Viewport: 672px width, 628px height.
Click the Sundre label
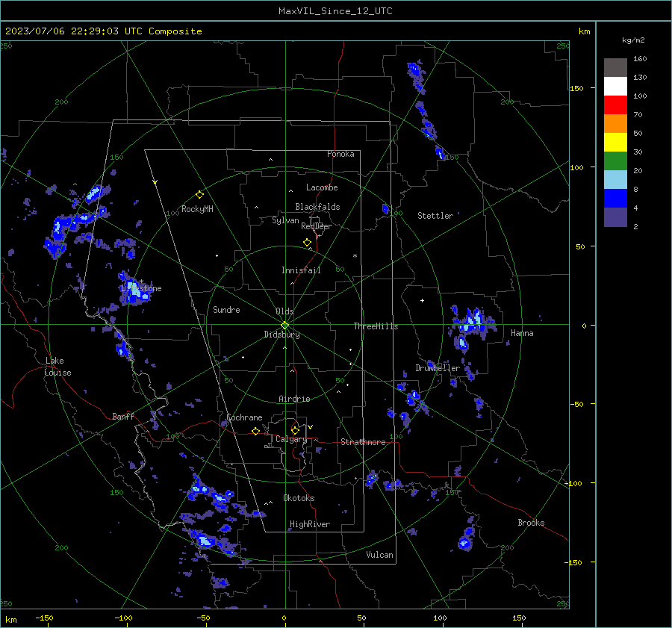(226, 310)
